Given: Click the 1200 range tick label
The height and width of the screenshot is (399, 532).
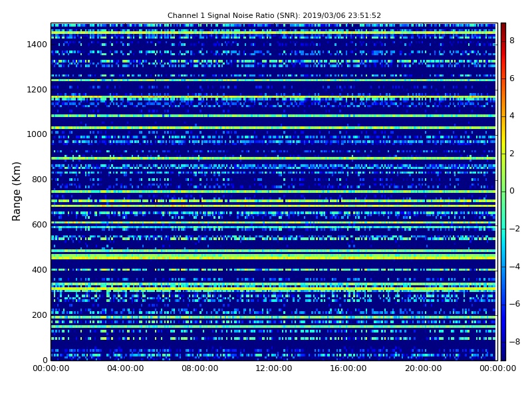Looking at the screenshot, I should (37, 90).
